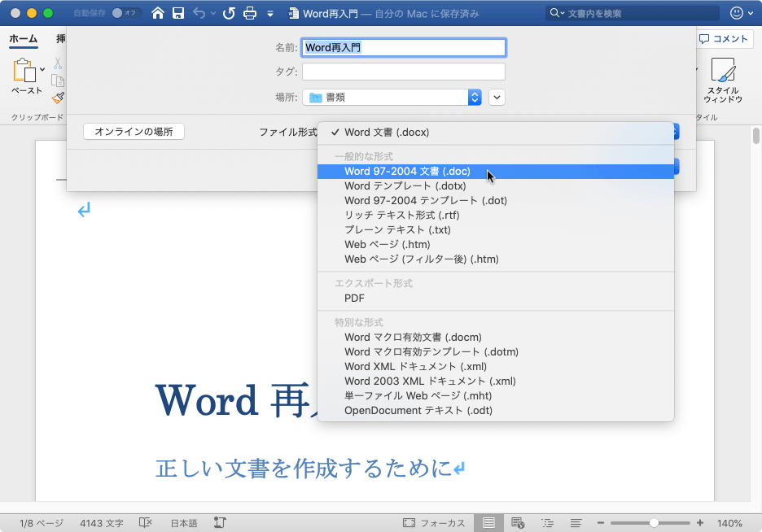762x532 pixels.
Task: Click the ペースト paste icon
Action: 24,70
